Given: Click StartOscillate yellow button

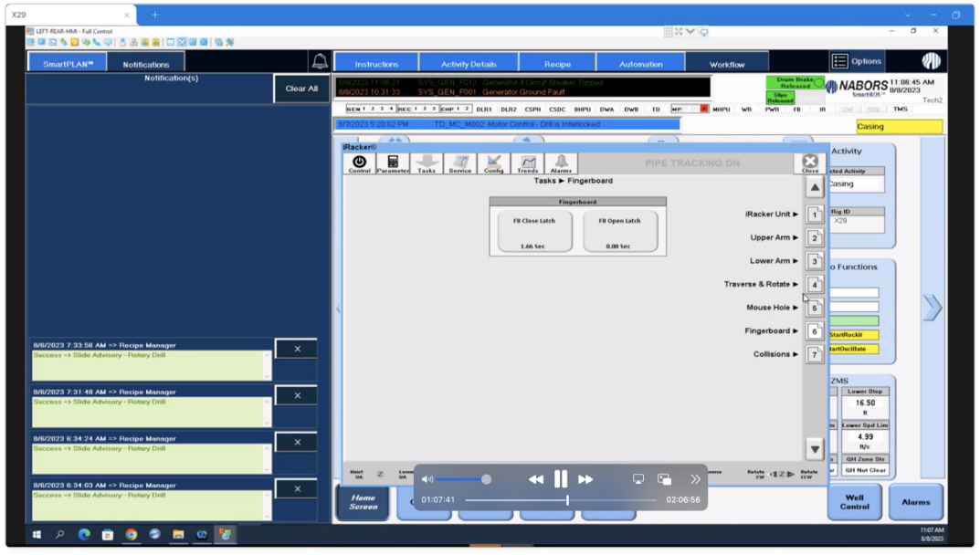Looking at the screenshot, I should click(x=854, y=349).
